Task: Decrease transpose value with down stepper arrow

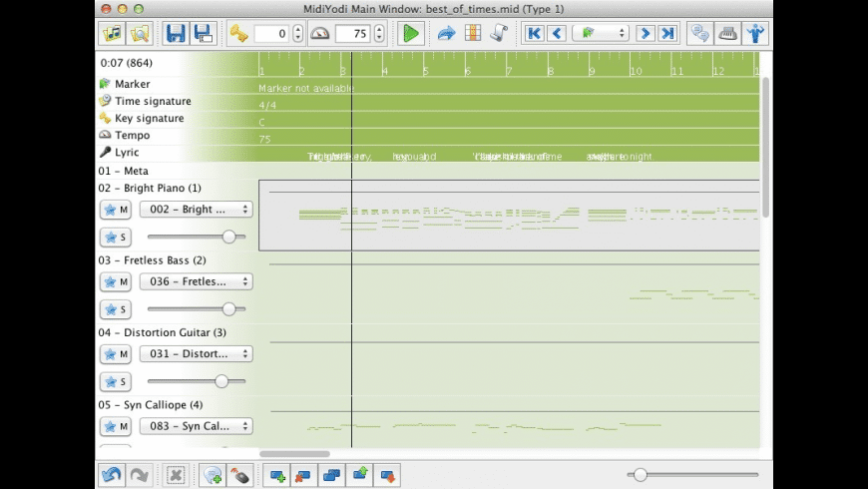Action: (x=298, y=38)
